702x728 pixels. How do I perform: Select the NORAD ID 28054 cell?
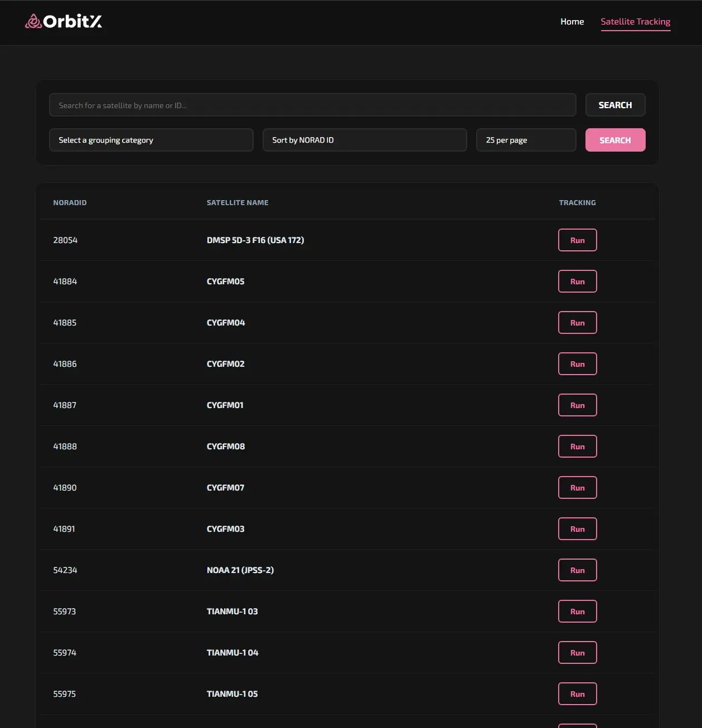point(65,240)
